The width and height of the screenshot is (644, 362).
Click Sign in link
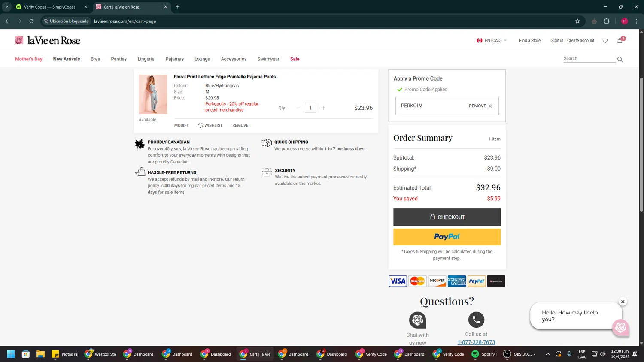pos(557,41)
